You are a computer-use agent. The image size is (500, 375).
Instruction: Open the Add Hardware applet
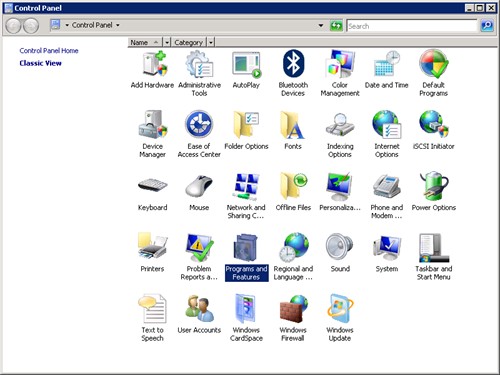click(x=152, y=70)
